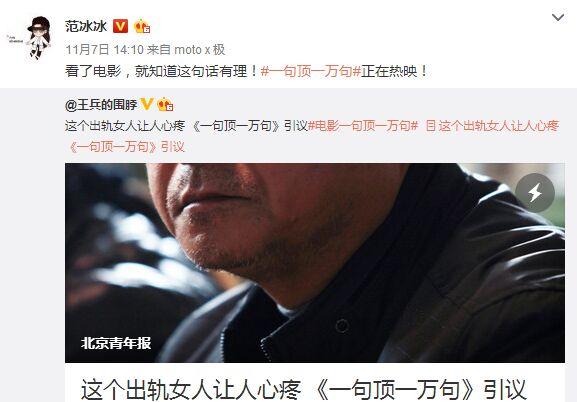Viewport: 577px width, 402px height.
Task: Open the large article headline below the image
Action: point(304,389)
